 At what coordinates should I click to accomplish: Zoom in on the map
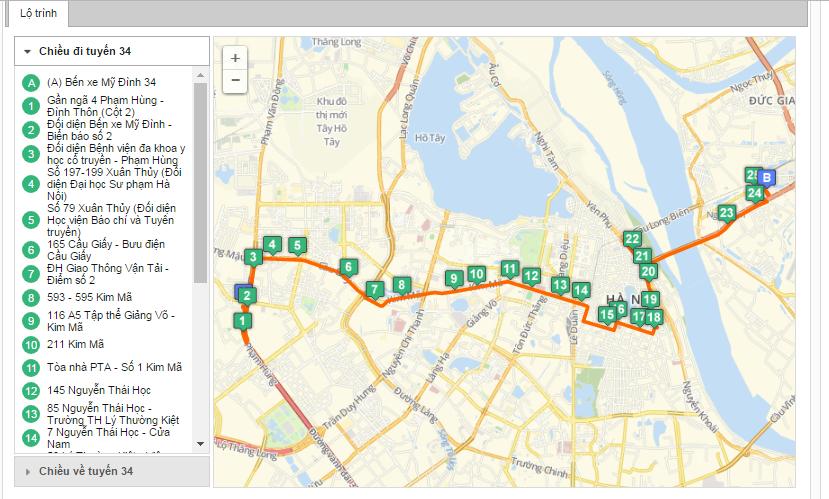pos(235,58)
